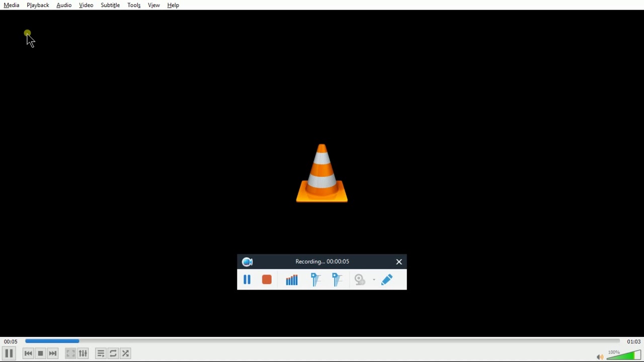Open the Media menu
Viewport: 644px width, 362px height.
pyautogui.click(x=12, y=5)
